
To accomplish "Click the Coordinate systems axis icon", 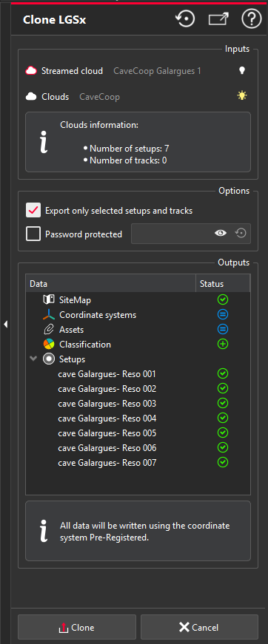I will tap(49, 315).
